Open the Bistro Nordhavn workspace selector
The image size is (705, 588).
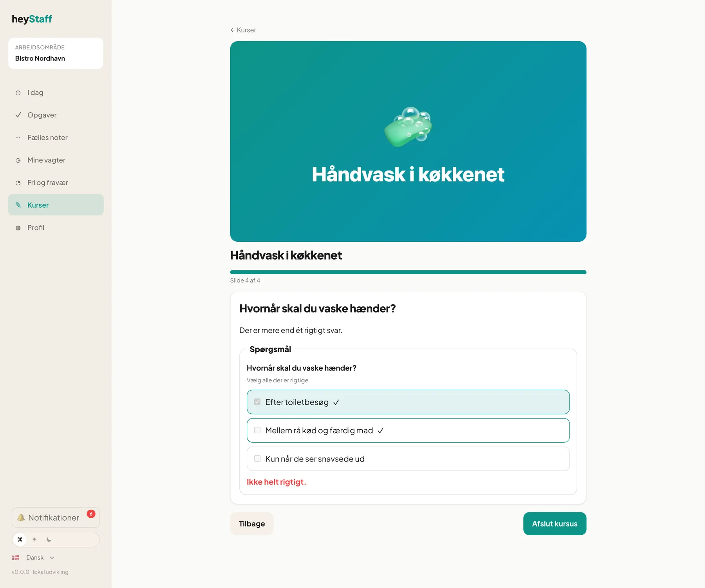click(x=56, y=53)
